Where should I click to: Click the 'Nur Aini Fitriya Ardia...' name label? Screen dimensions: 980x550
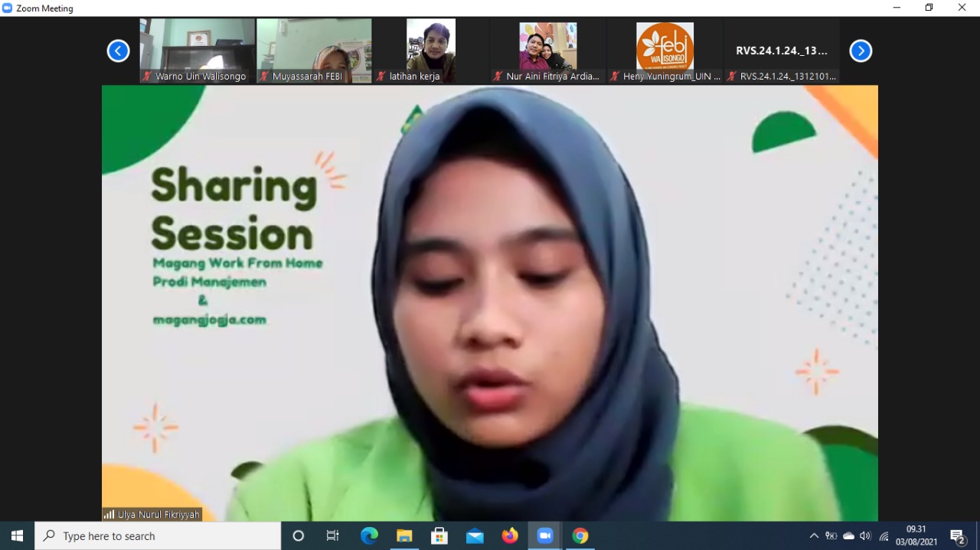[553, 76]
